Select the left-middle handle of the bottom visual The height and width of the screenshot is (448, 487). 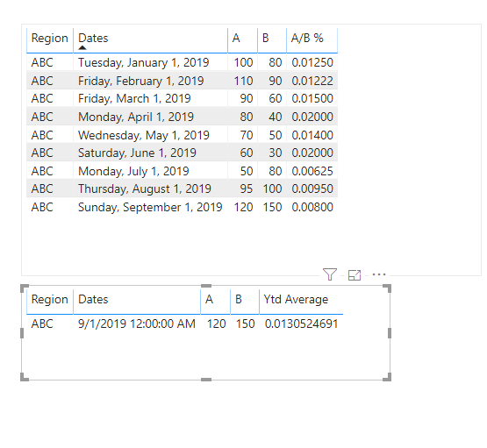22,333
